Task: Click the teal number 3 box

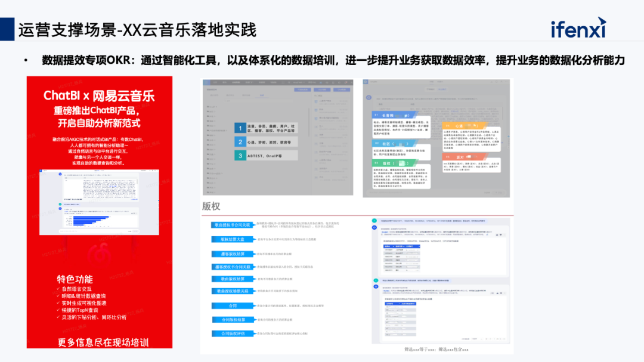Action: 240,156
